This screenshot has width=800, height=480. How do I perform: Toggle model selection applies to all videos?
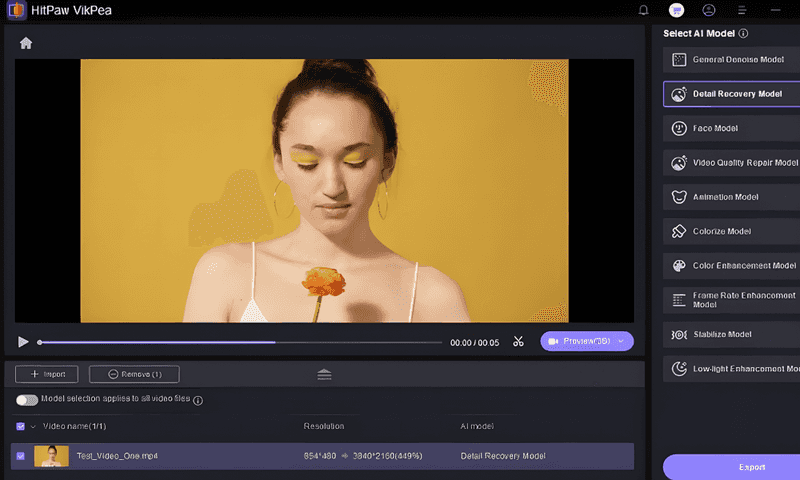[27, 400]
